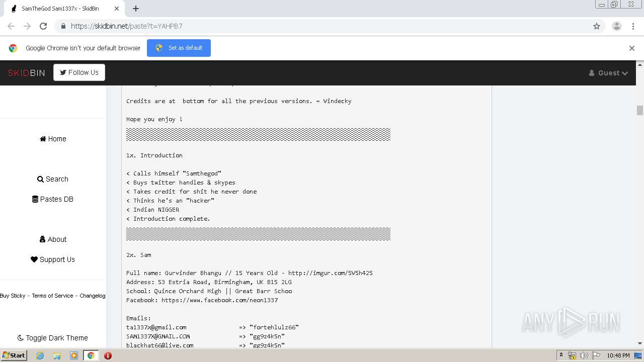The image size is (644, 362).
Task: Open Terms of Service link
Action: [52, 296]
